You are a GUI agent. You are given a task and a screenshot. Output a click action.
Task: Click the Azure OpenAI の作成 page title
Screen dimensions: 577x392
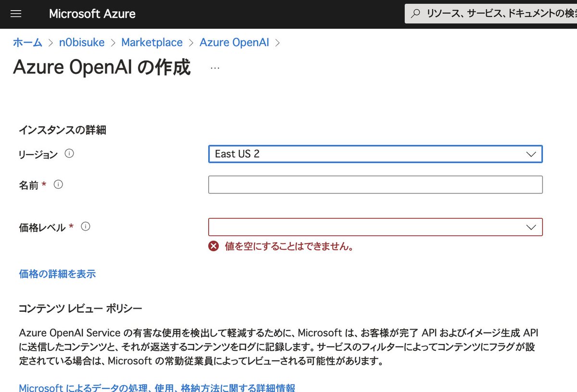(x=102, y=68)
